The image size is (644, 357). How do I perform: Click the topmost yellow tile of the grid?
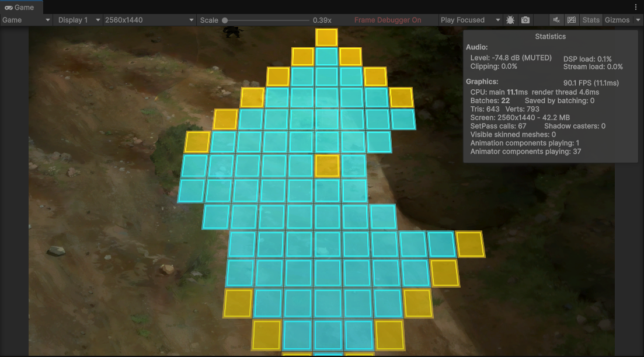click(326, 37)
